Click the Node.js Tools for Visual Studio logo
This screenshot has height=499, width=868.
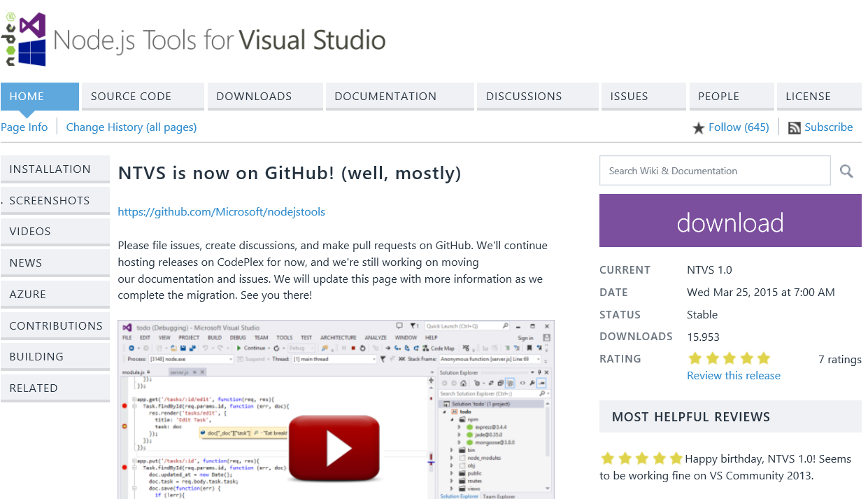point(193,39)
